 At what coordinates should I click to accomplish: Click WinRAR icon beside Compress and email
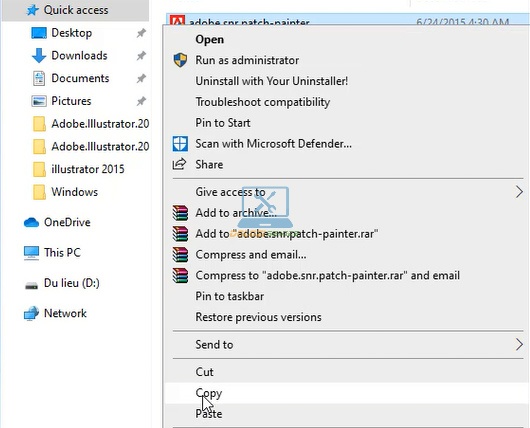[180, 255]
